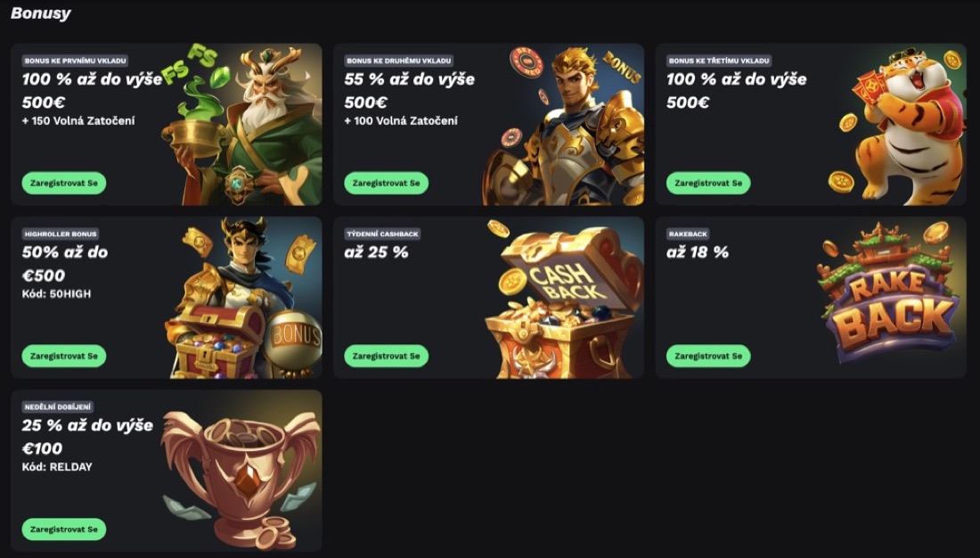Select the 'Nedělní dobíjení' label tag

[58, 406]
